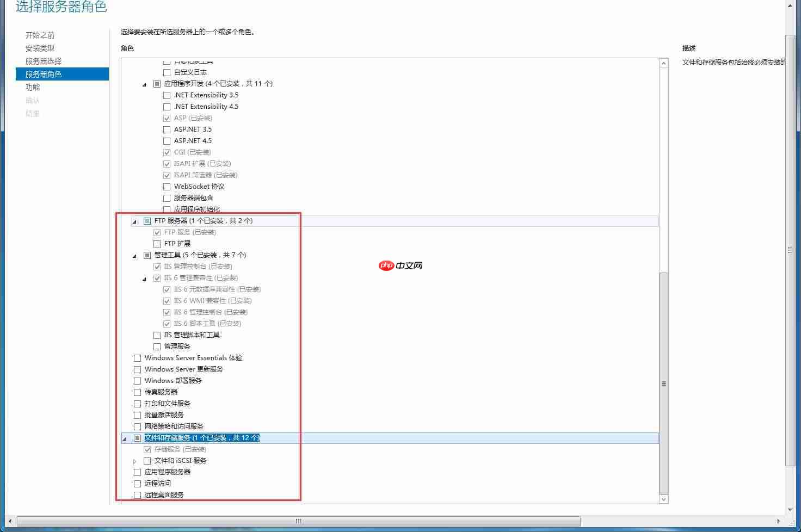The height and width of the screenshot is (532, 801).
Task: Collapse the IIS 6 管理兼容性 node
Action: click(144, 277)
